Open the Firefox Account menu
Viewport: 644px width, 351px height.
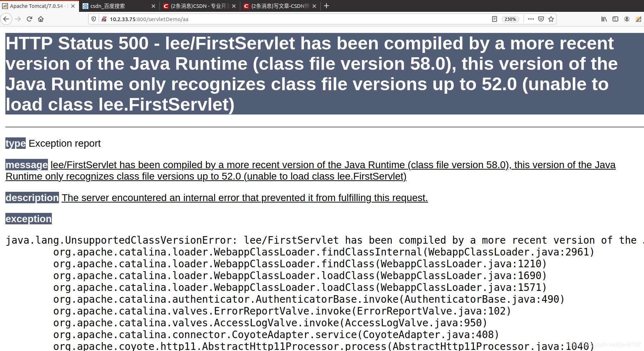tap(626, 19)
